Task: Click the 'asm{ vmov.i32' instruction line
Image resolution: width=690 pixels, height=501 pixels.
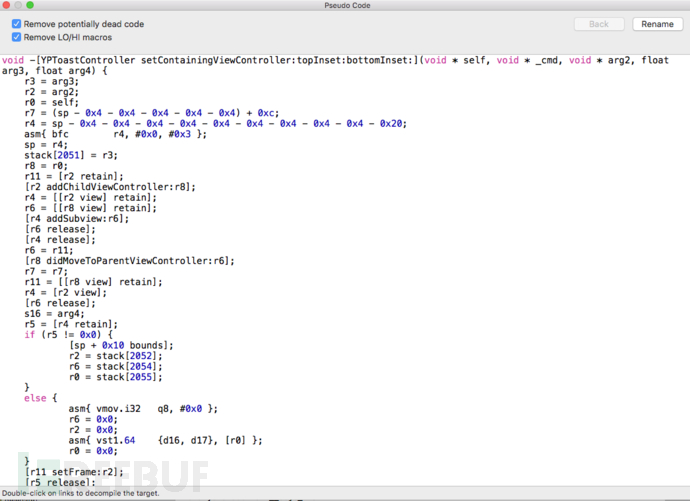Action: (143, 409)
